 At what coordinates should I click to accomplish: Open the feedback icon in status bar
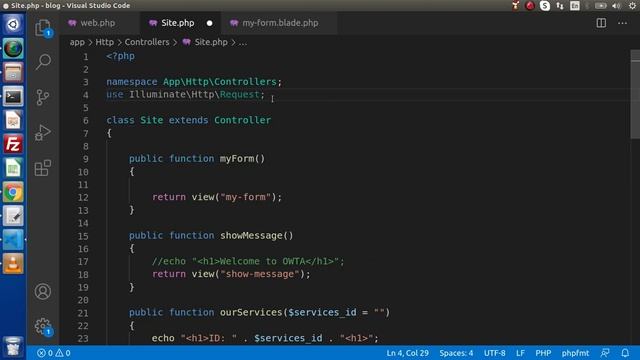(x=605, y=353)
